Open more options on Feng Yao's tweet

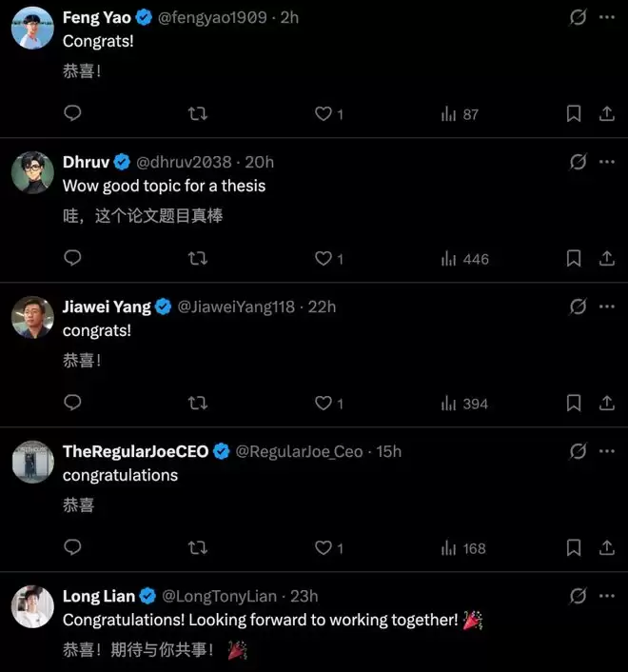(607, 17)
